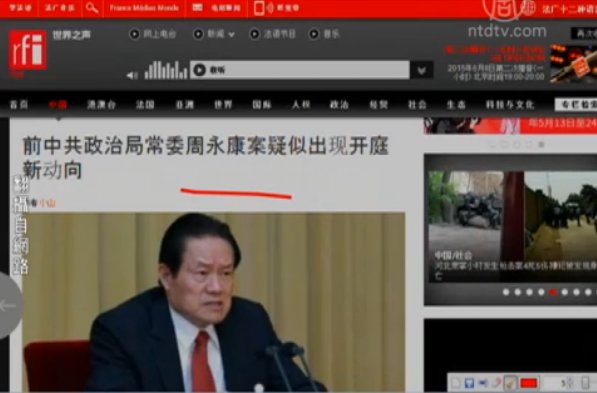Open the 法广音乐 link

tap(60, 8)
